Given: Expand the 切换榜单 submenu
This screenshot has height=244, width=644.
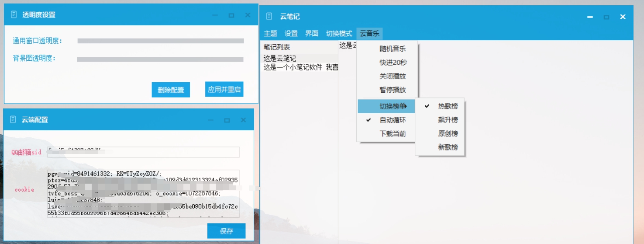Looking at the screenshot, I should pos(386,106).
